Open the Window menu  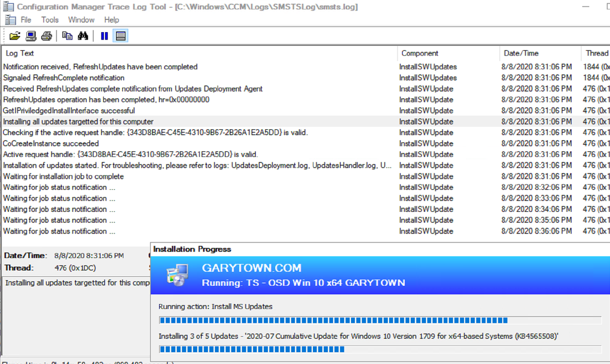point(81,20)
